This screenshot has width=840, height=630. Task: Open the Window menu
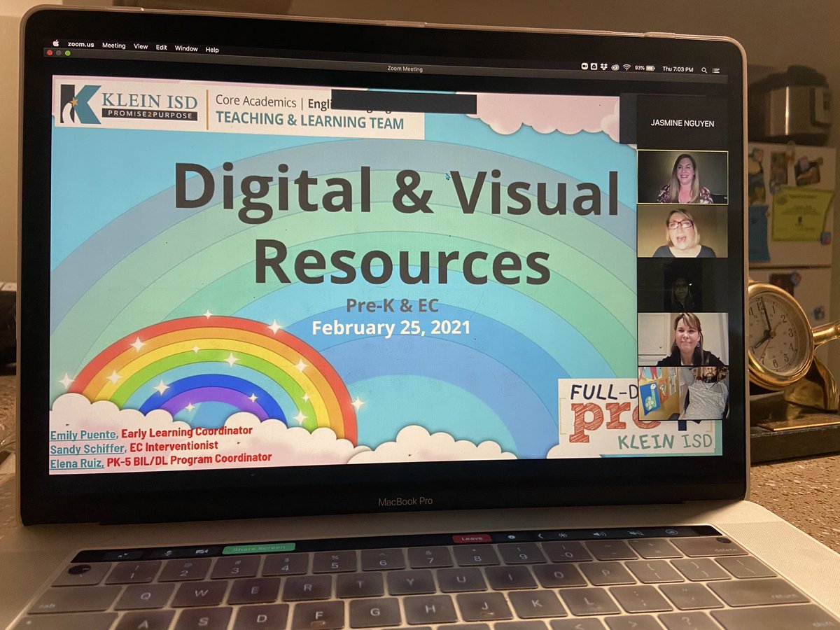pos(186,48)
